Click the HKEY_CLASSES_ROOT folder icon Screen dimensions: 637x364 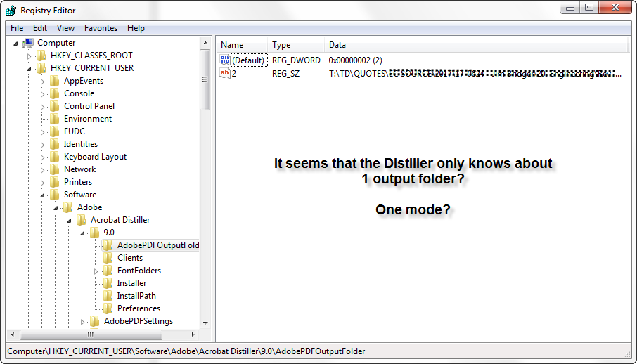tap(41, 56)
